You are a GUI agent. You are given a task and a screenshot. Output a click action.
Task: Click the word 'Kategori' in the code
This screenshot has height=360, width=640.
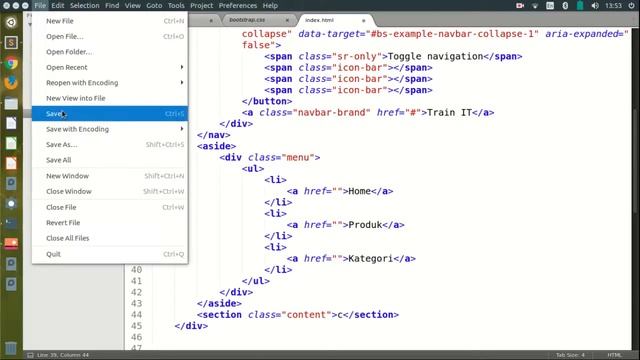[370, 258]
